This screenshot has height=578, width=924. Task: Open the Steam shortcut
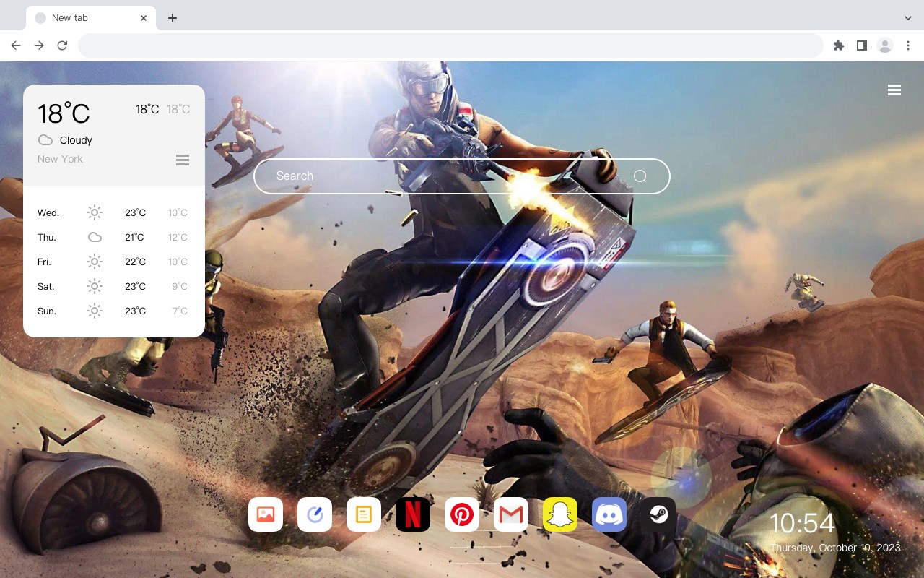(x=658, y=514)
